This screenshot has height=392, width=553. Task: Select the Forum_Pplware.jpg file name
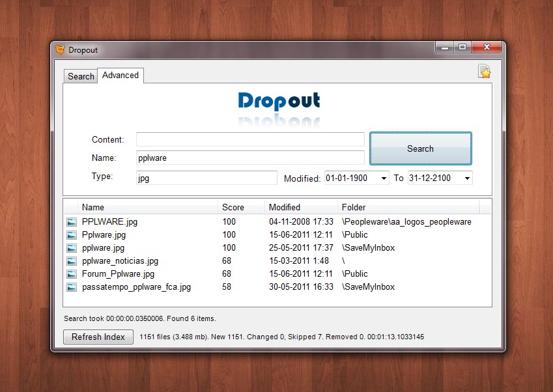pos(118,274)
